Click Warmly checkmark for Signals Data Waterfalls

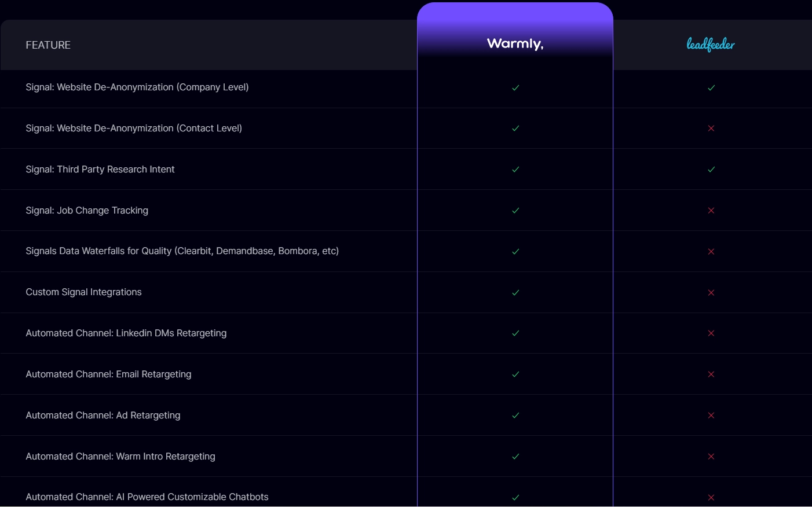pyautogui.click(x=515, y=252)
